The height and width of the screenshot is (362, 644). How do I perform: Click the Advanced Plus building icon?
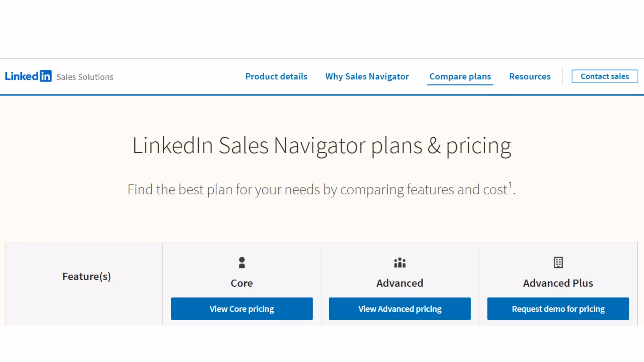point(558,262)
